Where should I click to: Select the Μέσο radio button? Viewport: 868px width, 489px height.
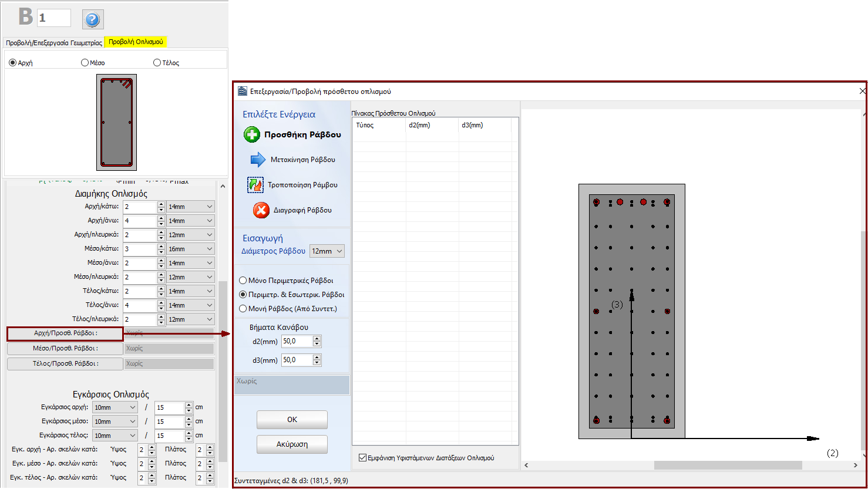click(x=85, y=63)
